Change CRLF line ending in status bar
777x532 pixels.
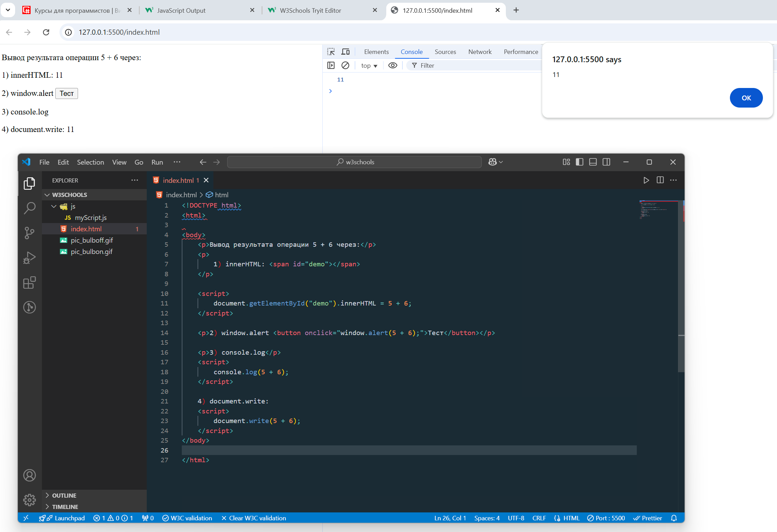[539, 518]
